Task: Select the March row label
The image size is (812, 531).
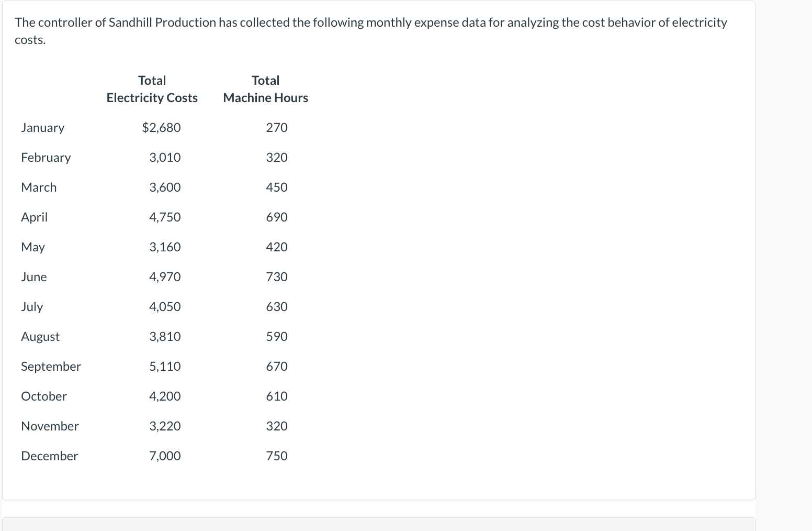Action: click(x=39, y=187)
